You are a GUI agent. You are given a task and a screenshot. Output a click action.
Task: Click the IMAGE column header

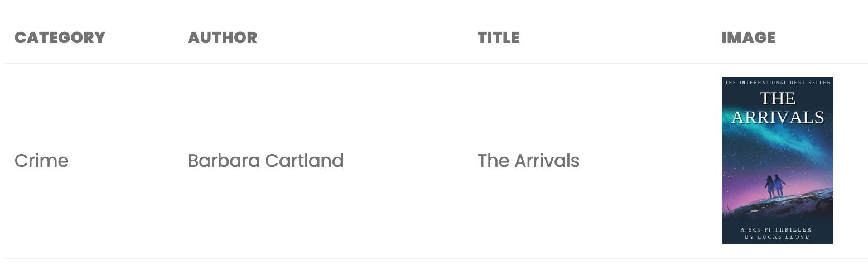tap(748, 37)
